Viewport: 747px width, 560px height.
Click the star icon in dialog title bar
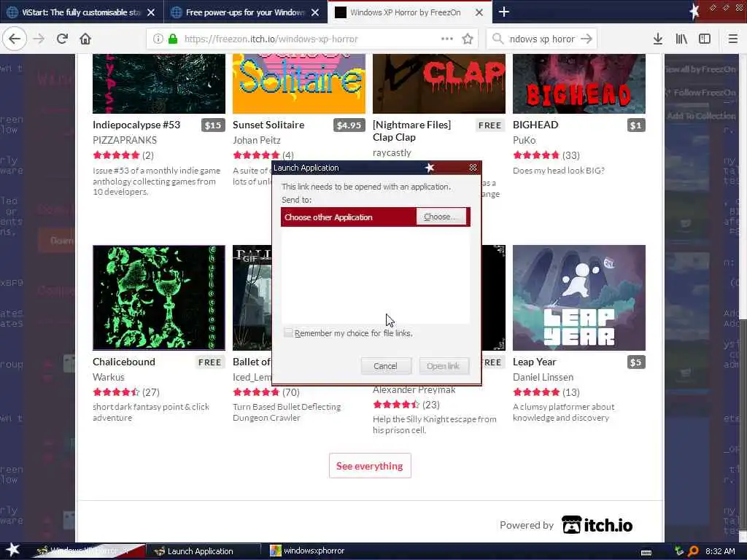click(430, 167)
